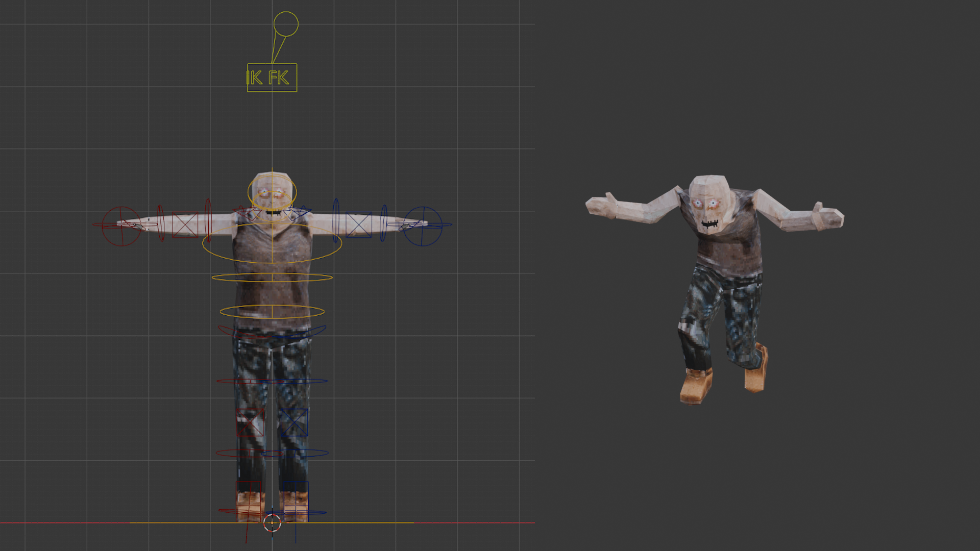Select the red forearm ring near the wrist
The height and width of the screenshot is (551, 980).
click(x=161, y=223)
